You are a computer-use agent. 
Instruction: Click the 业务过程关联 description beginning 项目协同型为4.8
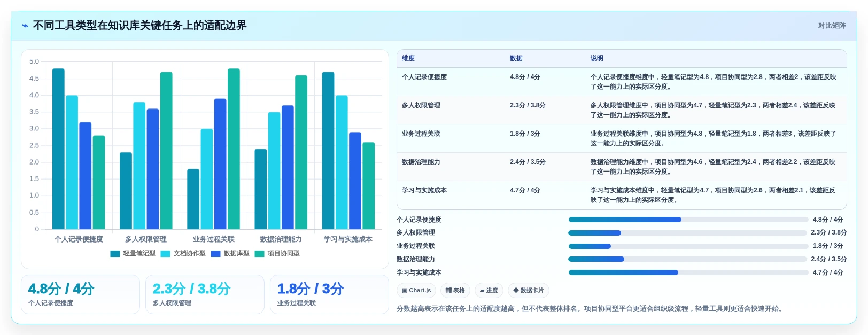[x=713, y=138]
